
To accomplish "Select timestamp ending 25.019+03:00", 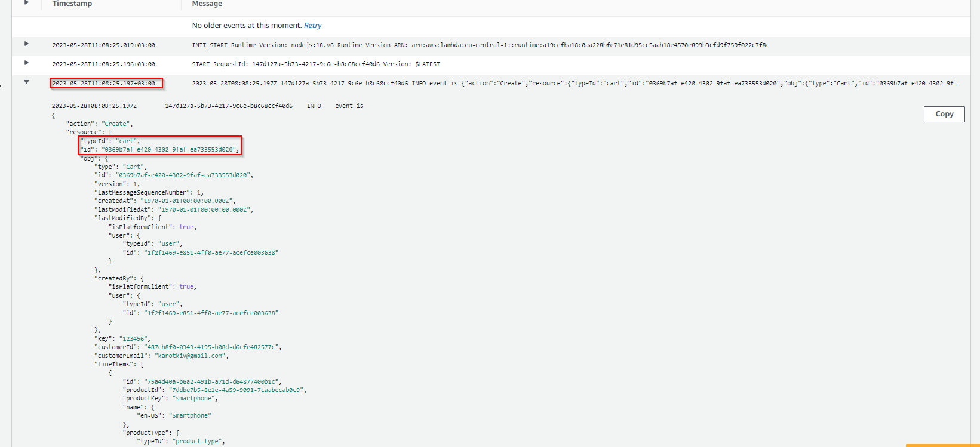I will (103, 45).
